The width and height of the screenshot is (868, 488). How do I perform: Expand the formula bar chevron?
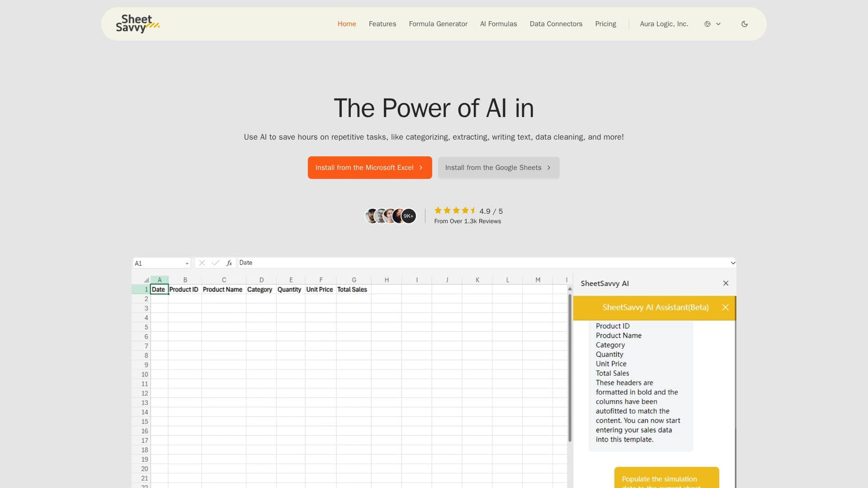coord(733,263)
